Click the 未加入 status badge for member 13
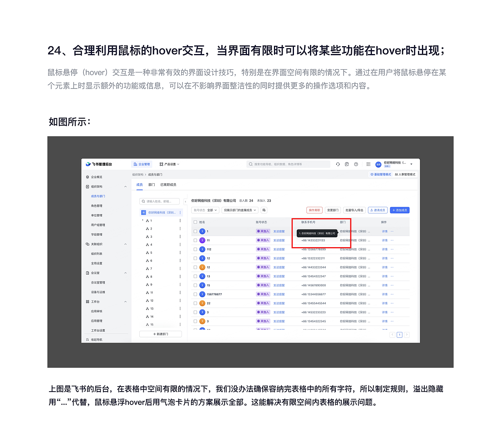 coord(263,276)
